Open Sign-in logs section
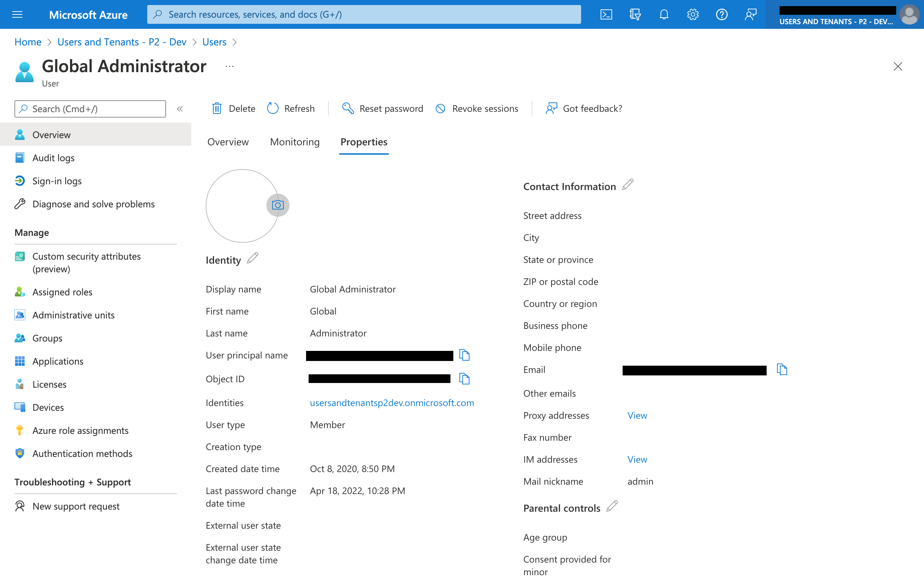This screenshot has height=577, width=924. (57, 180)
